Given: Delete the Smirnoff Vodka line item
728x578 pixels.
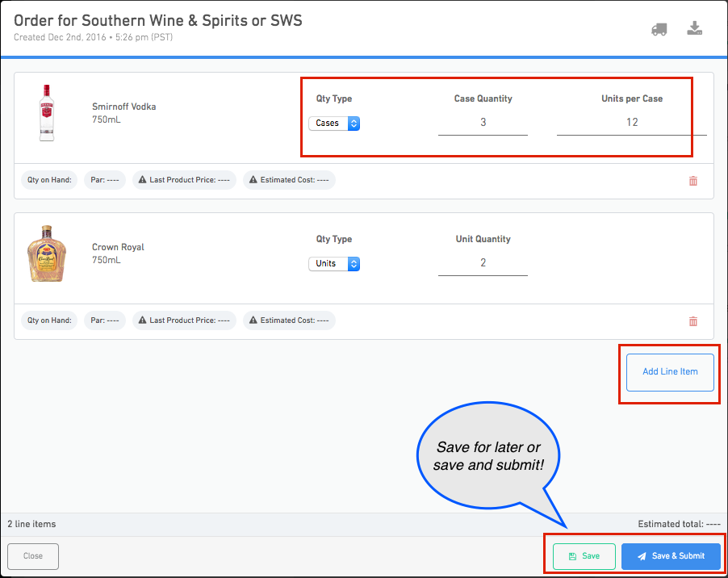Looking at the screenshot, I should point(692,181).
